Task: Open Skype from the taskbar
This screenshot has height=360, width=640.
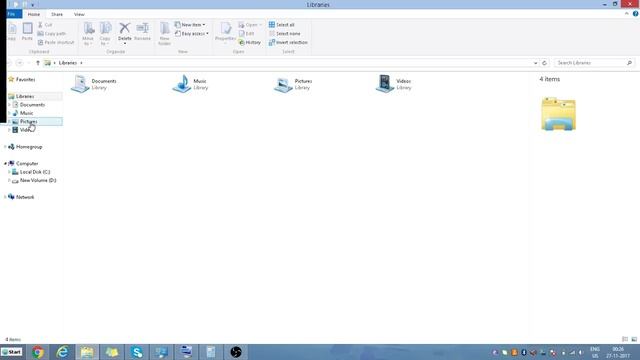Action: (137, 352)
